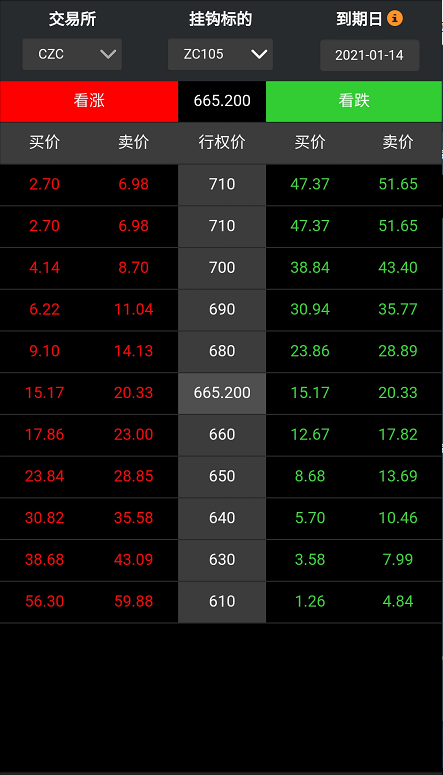The width and height of the screenshot is (443, 775).
Task: Select put bid price 38.84
Action: [x=310, y=267]
